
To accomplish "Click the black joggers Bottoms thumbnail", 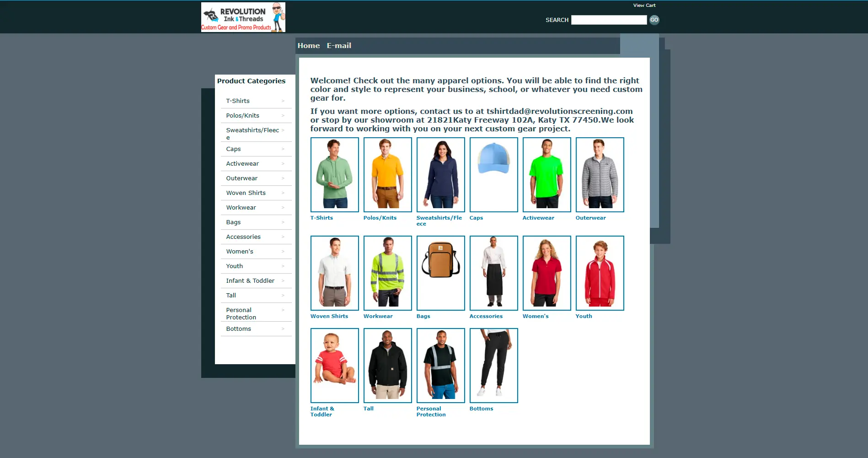I will (x=494, y=366).
